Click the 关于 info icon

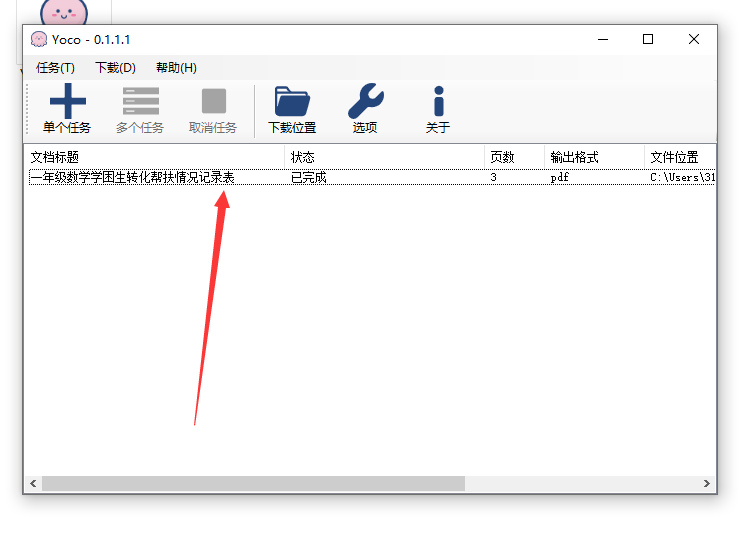pos(438,102)
